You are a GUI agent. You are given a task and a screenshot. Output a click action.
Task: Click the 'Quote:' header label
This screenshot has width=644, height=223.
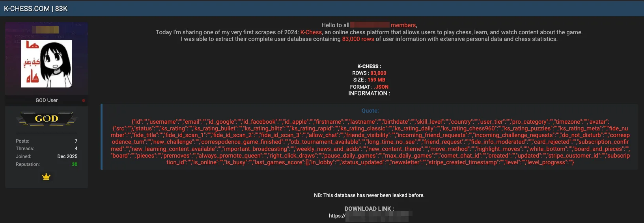[x=370, y=111]
